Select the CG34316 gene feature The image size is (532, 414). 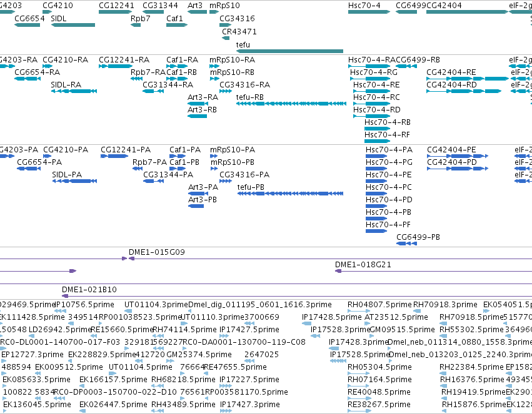coord(225,25)
